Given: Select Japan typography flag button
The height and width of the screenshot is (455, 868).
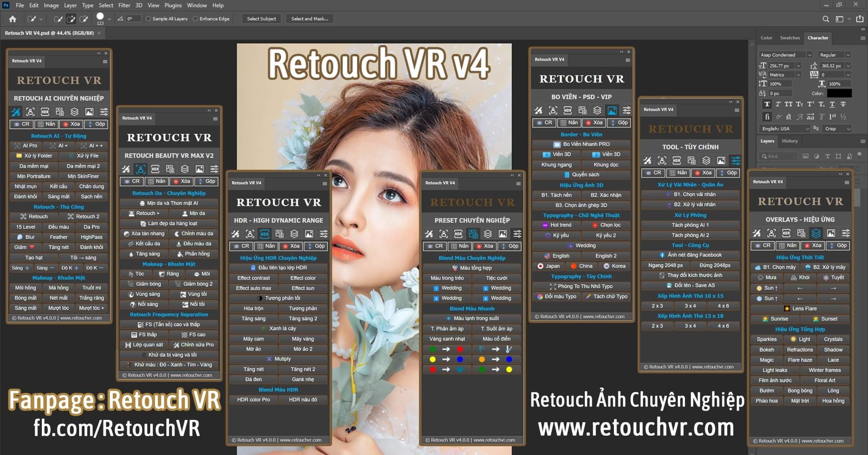Looking at the screenshot, I should pyautogui.click(x=549, y=266).
